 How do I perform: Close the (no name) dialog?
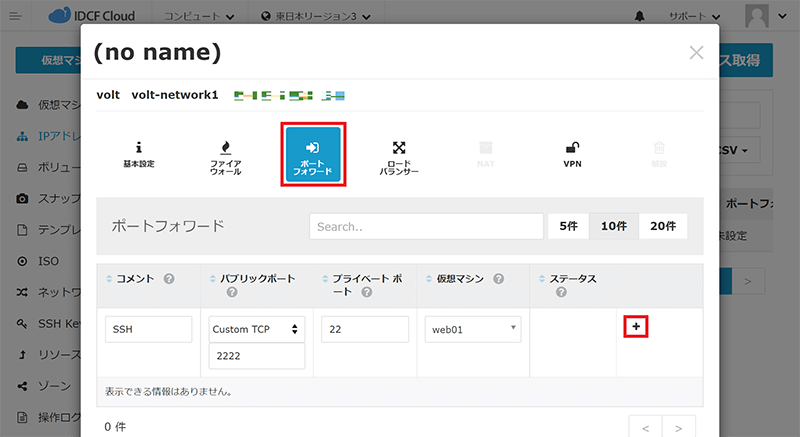(x=696, y=53)
